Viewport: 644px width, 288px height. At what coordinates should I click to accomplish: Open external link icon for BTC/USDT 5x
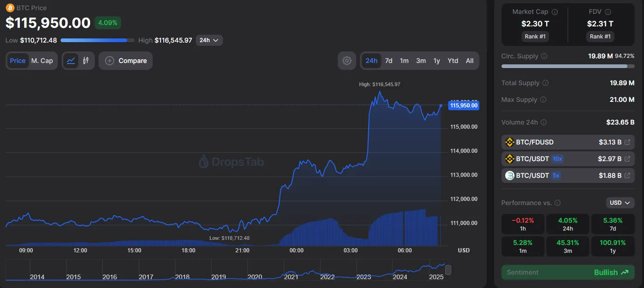(x=627, y=175)
